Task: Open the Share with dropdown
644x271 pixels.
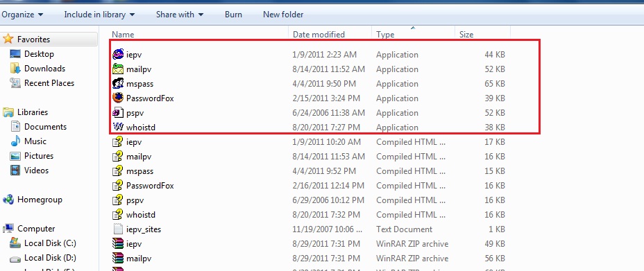Action: click(180, 15)
